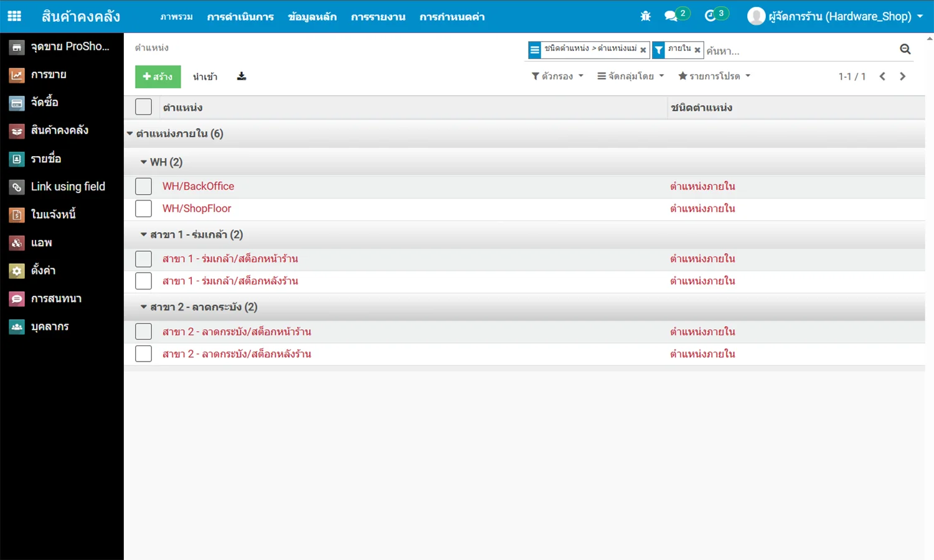Open the การรายงาน menu
Screen dimensions: 934x560
[x=378, y=17]
